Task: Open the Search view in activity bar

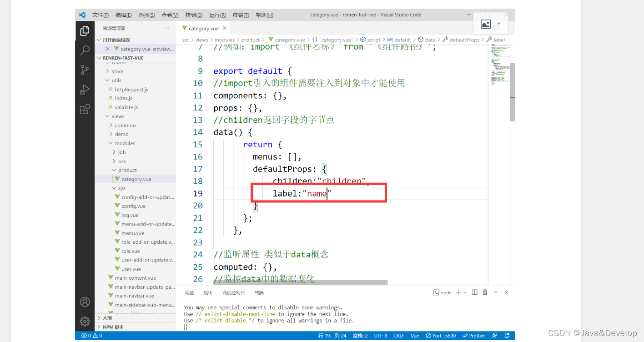Action: pyautogui.click(x=85, y=50)
